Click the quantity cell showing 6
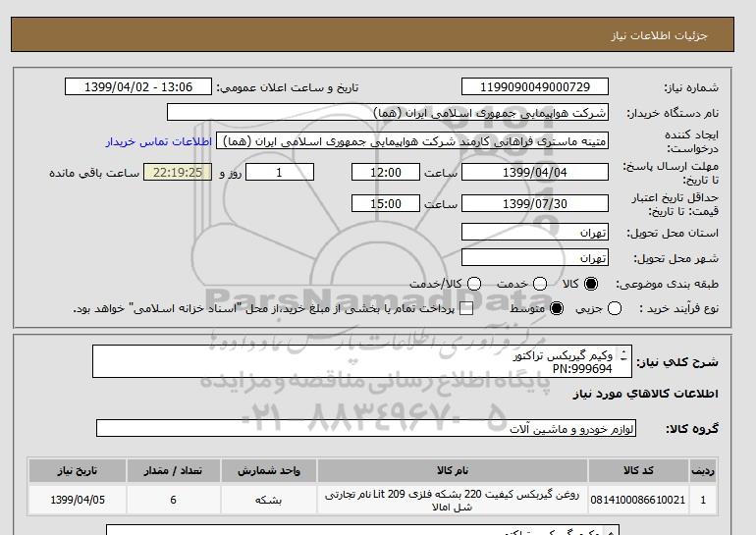 [173, 500]
